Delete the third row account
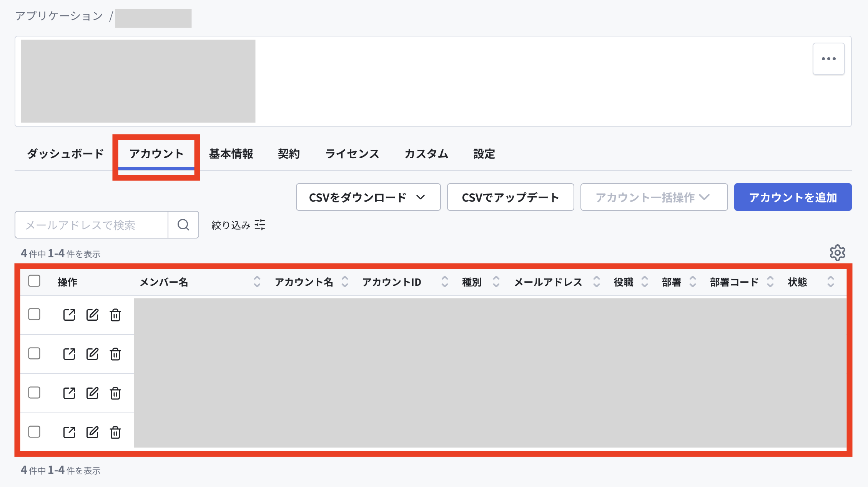The image size is (868, 487). [x=115, y=393]
